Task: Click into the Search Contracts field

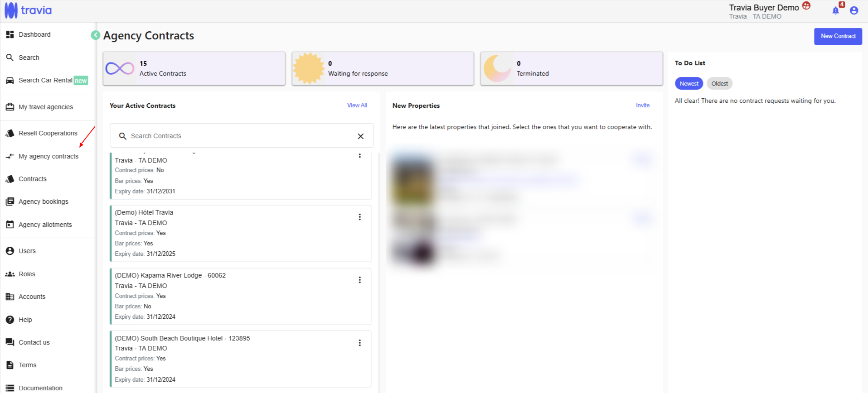Action: pyautogui.click(x=242, y=136)
